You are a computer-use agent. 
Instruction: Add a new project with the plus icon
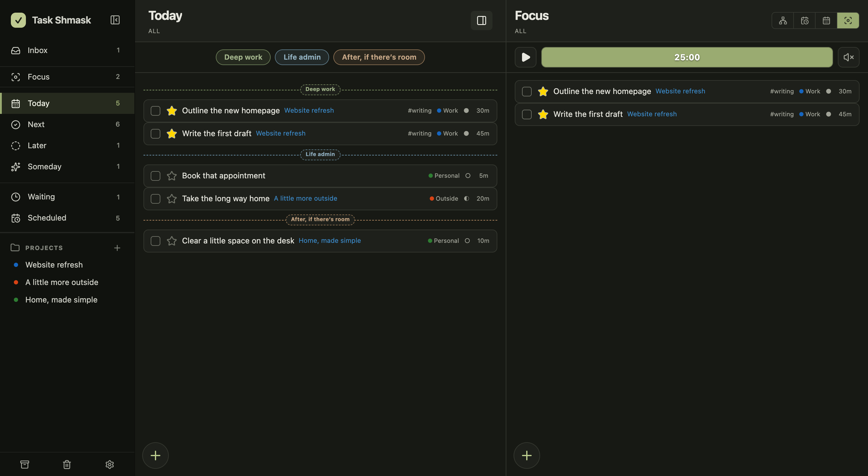pos(117,248)
